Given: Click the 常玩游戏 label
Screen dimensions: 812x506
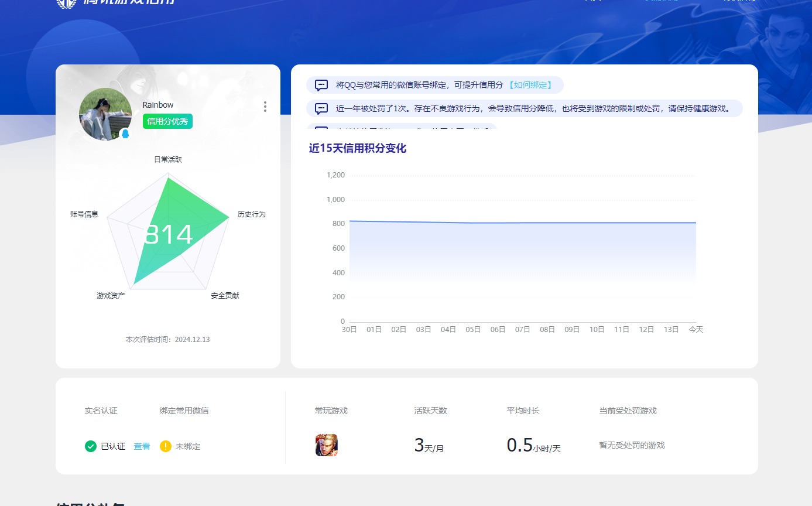Looking at the screenshot, I should pyautogui.click(x=331, y=411).
